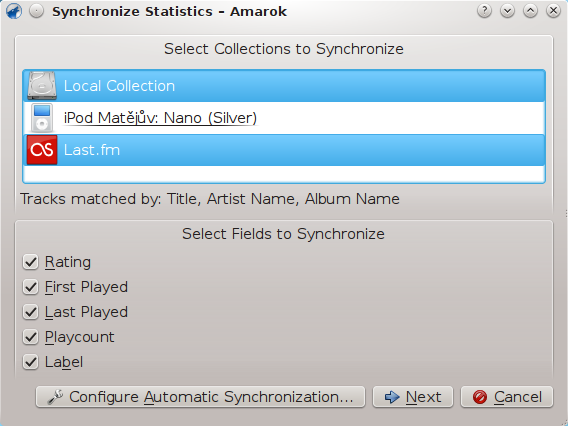Click the round pin button beside the title
Viewport: 568px width, 426px height.
(37, 11)
